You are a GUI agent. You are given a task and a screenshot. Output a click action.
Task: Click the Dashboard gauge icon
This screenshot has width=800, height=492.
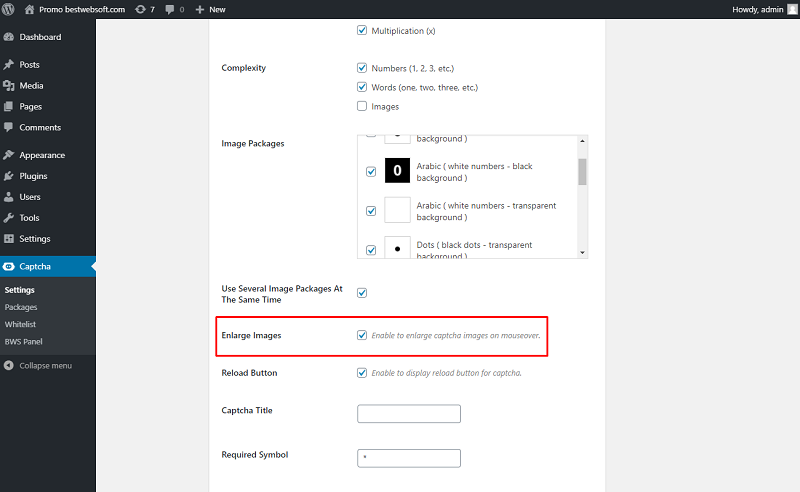9,37
